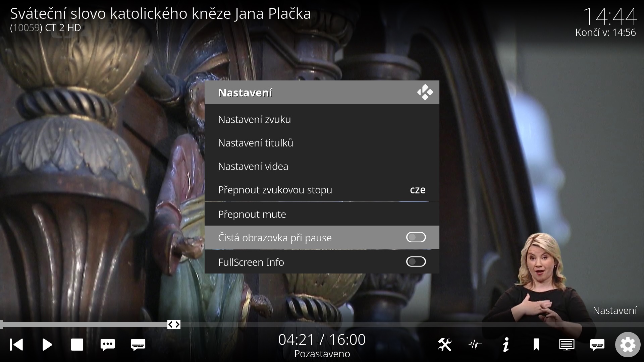Resume playback with the play icon
The height and width of the screenshot is (362, 644).
pos(47,345)
